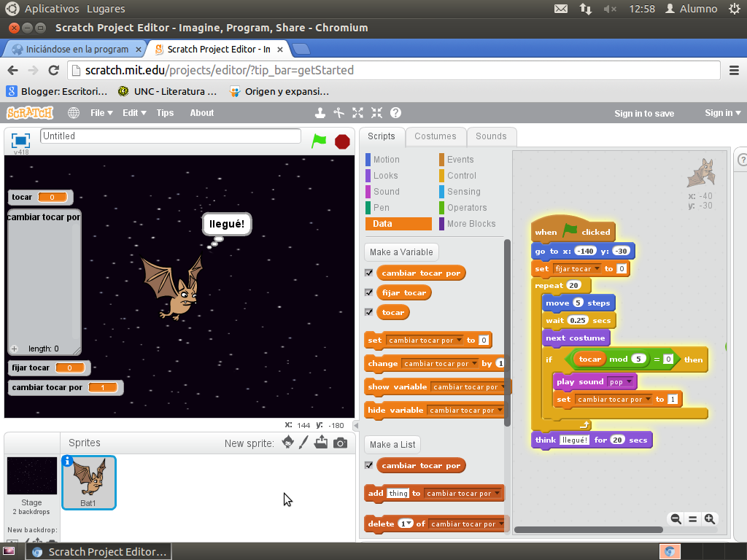The height and width of the screenshot is (560, 747).
Task: Click 'Sign in to save' link
Action: 644,113
